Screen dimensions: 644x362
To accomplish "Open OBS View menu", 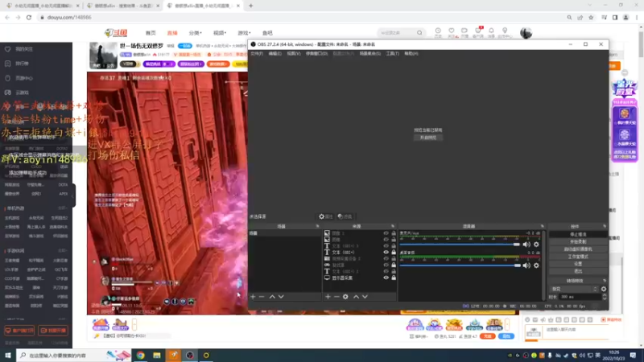I will pos(293,54).
